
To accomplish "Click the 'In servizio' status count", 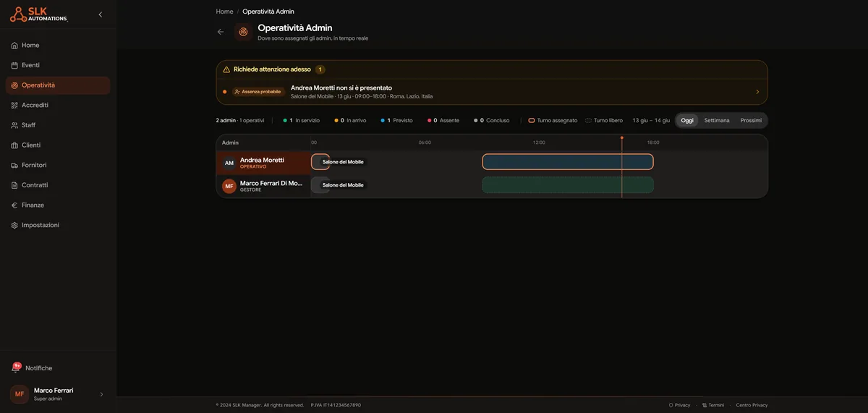I will [x=302, y=120].
